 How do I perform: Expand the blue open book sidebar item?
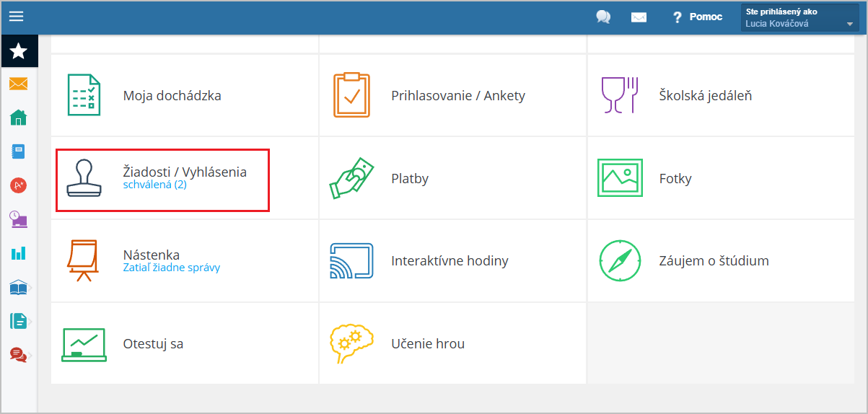coord(19,288)
